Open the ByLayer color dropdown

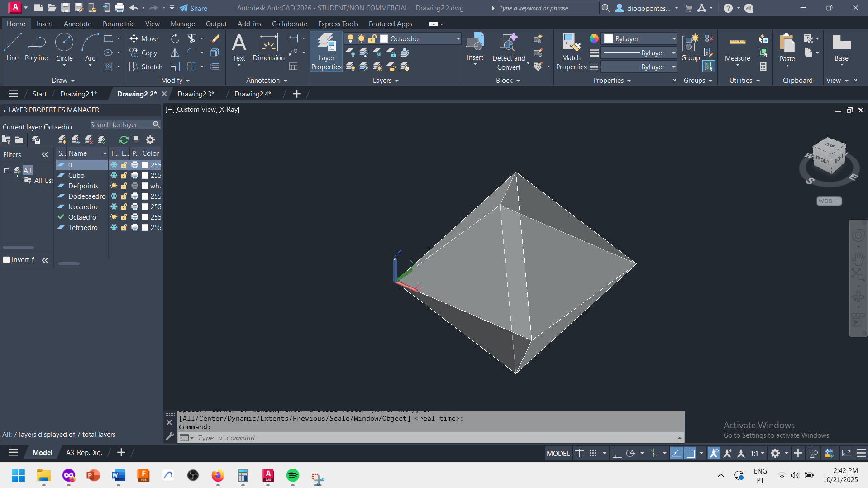tap(640, 39)
